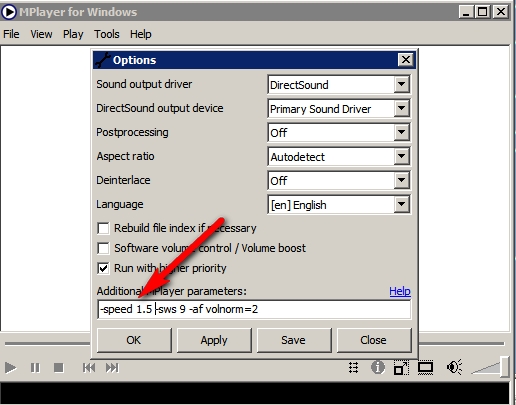
Task: Open the Tools menu
Action: pos(107,34)
